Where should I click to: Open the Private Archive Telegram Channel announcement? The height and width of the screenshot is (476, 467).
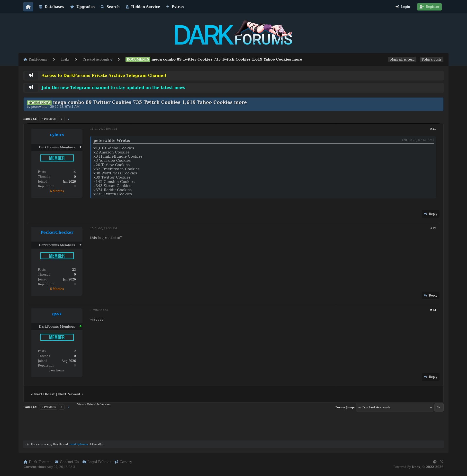[x=104, y=76]
